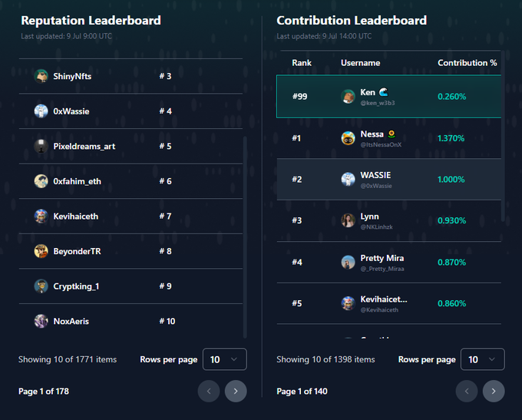Click Pretty Mira's 0.870% contribution value
Viewport: 522px width, 420px height.
451,262
